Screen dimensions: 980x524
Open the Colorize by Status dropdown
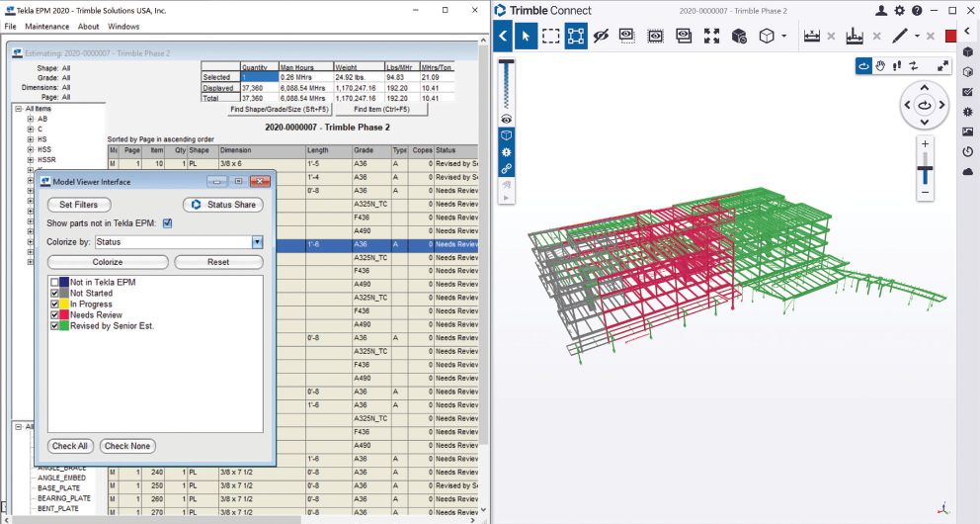(257, 242)
